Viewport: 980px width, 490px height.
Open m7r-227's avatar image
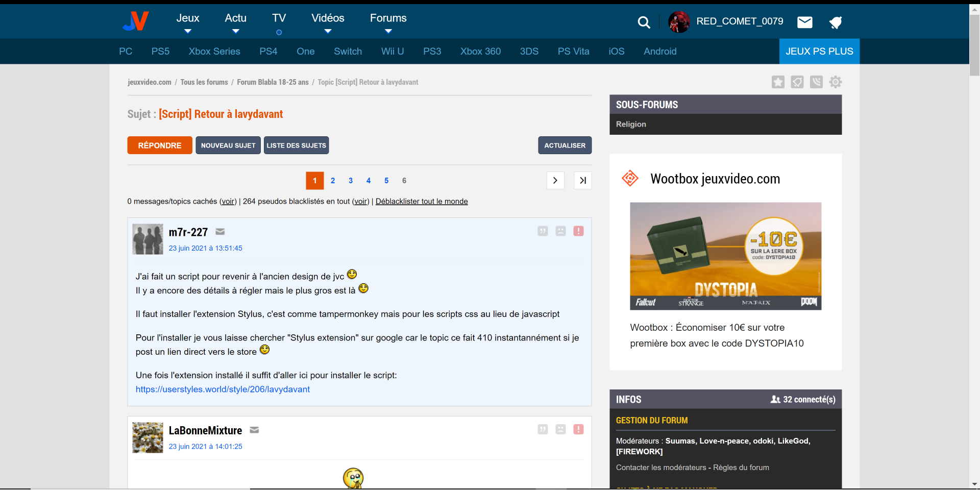148,239
